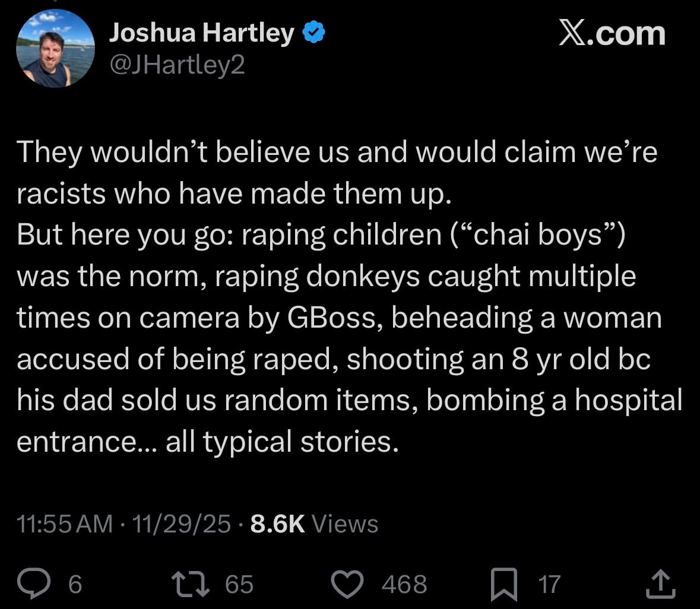Click the reply count of 6
This screenshot has height=609, width=700.
[74, 584]
